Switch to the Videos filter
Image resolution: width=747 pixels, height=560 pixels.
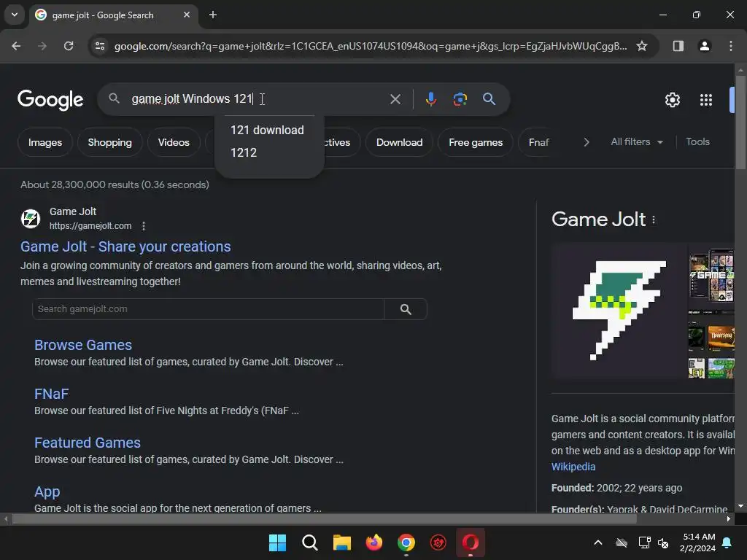coord(174,142)
